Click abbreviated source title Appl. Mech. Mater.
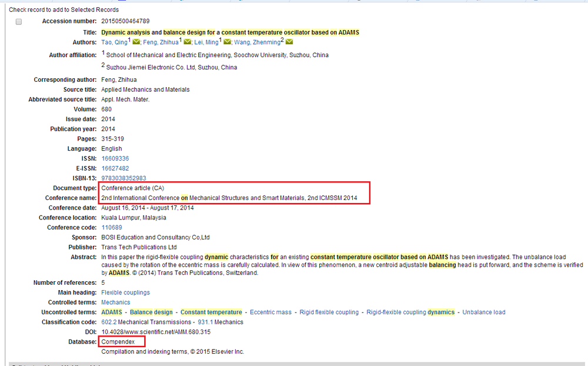 coord(125,99)
